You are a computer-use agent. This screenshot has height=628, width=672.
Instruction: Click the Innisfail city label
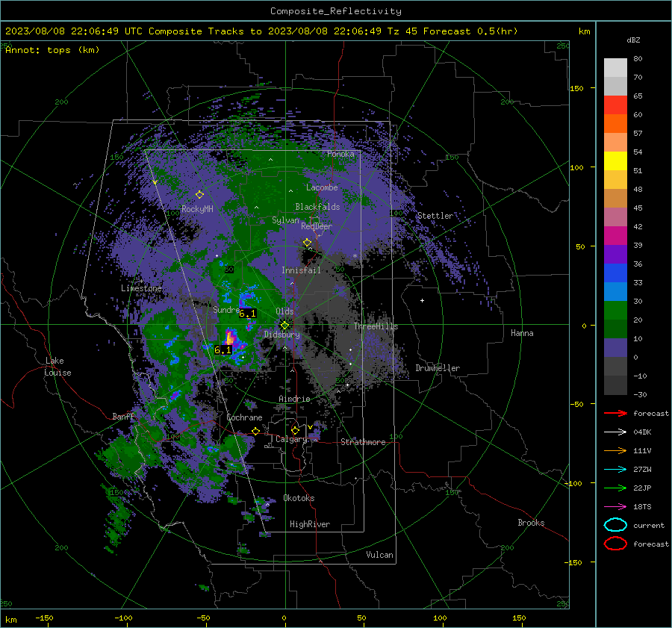tap(301, 270)
